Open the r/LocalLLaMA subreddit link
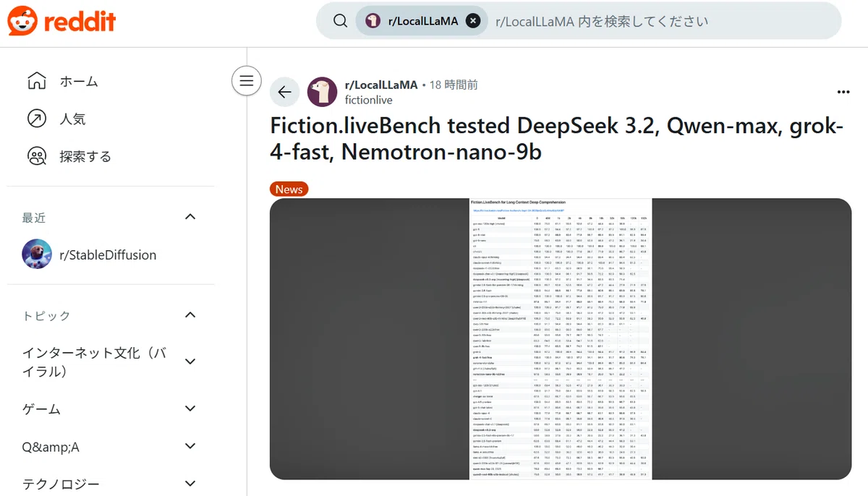This screenshot has height=496, width=868. [x=381, y=85]
